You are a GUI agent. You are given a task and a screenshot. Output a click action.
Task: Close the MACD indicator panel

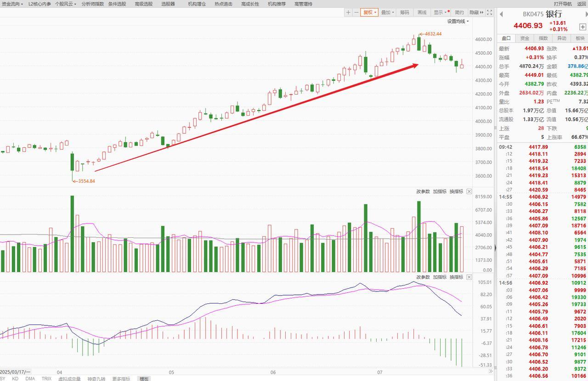click(x=469, y=277)
